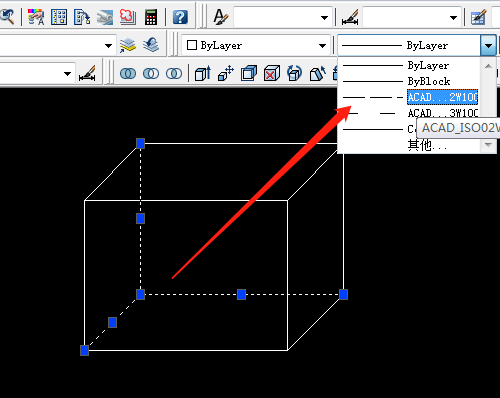Select the midpoint grip on diagonal dashed line
Viewport: 500px width, 398px height.
coord(112,322)
